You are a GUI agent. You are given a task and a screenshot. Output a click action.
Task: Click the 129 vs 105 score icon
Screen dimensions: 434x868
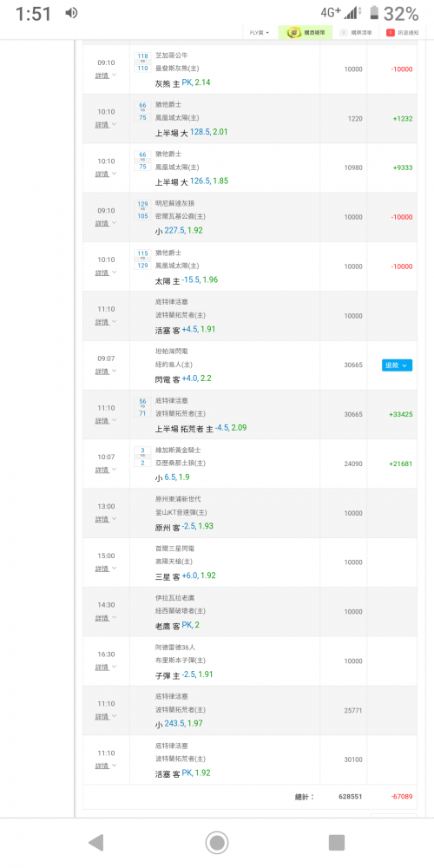click(x=142, y=210)
